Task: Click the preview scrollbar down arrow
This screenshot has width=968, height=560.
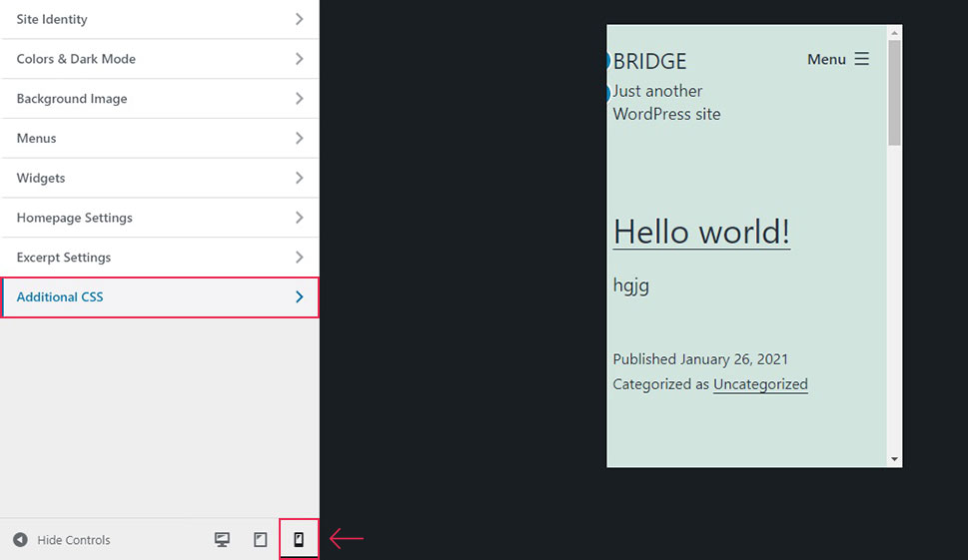Action: 894,459
